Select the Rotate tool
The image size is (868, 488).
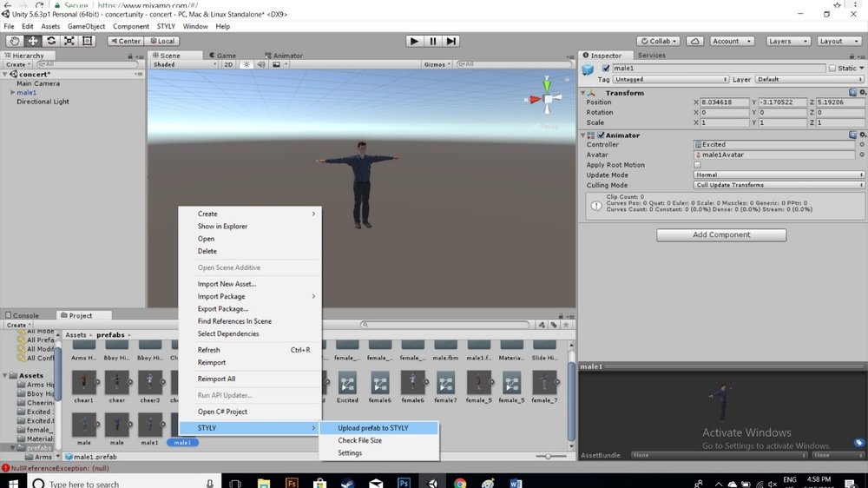pos(51,41)
